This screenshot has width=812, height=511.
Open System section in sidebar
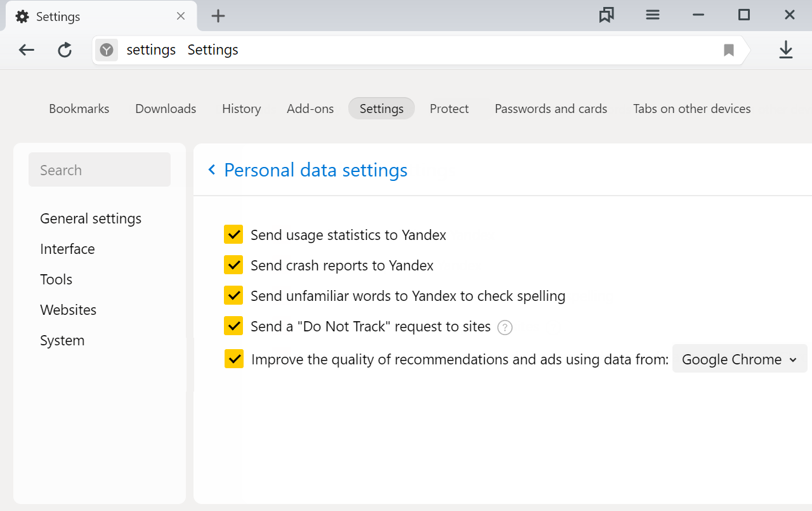click(62, 340)
